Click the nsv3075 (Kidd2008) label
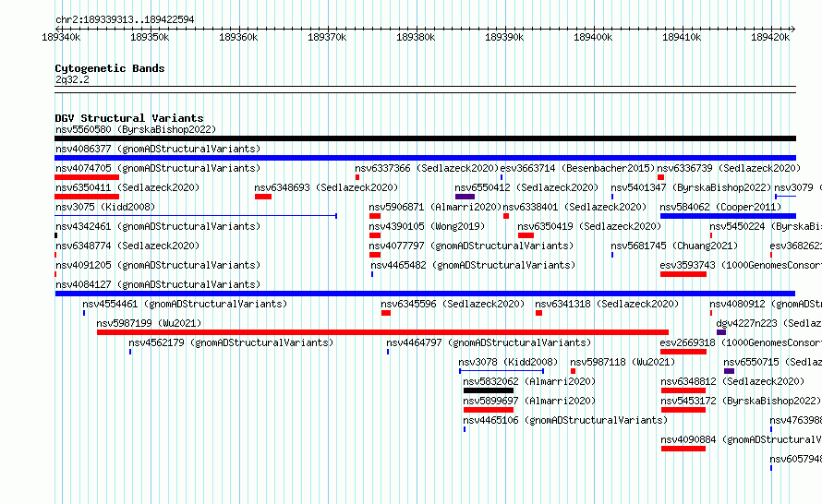The width and height of the screenshot is (822, 504). 105,207
